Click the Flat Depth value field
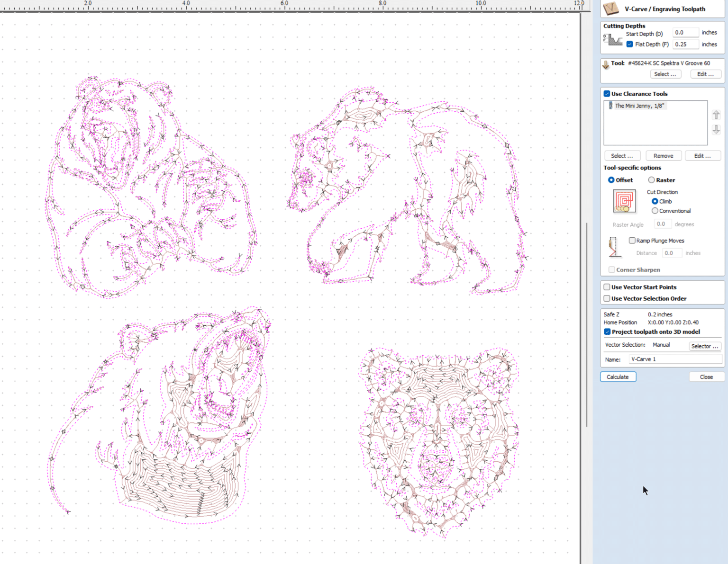The height and width of the screenshot is (564, 728). (x=685, y=45)
